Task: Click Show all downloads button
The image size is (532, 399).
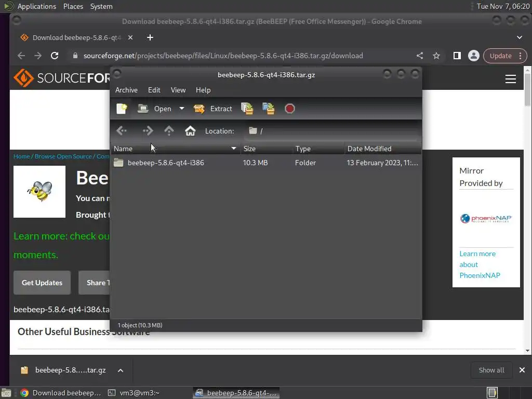Action: [491, 370]
